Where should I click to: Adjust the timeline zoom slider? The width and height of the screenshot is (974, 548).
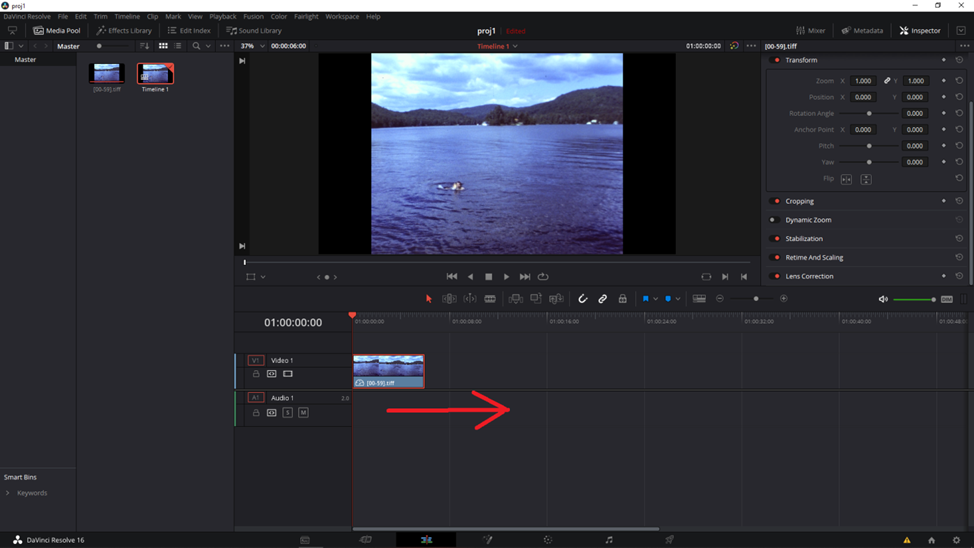click(x=755, y=299)
